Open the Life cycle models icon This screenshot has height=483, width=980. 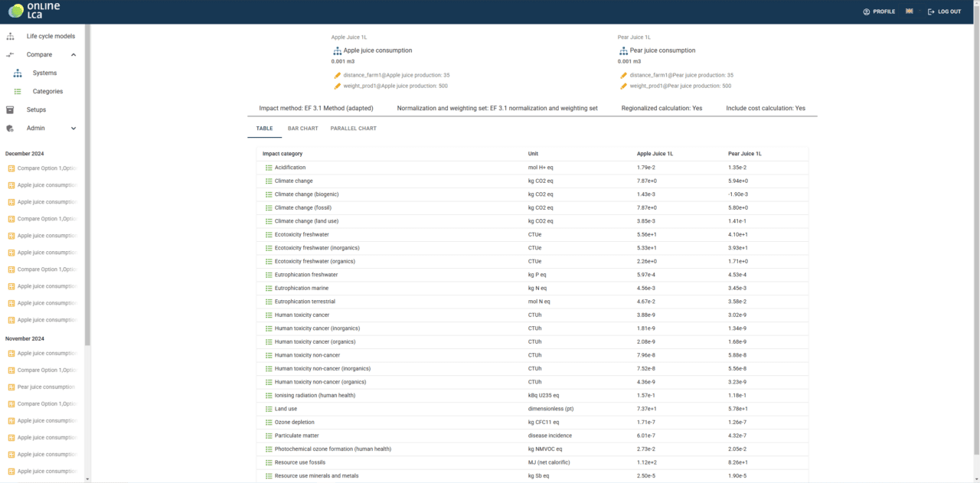point(11,36)
